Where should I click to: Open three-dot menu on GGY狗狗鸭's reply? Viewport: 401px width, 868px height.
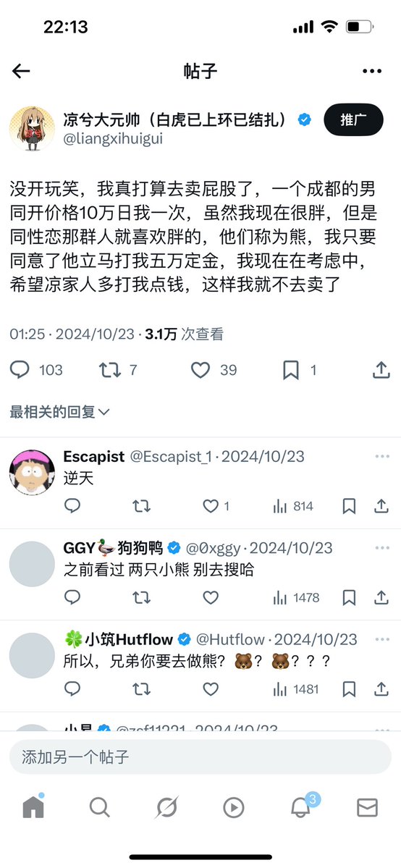point(382,547)
